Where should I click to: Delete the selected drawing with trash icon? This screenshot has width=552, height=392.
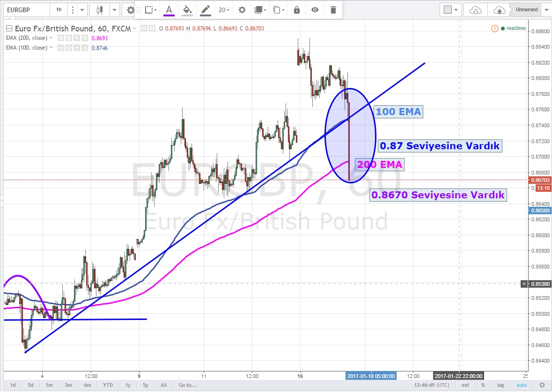333,10
